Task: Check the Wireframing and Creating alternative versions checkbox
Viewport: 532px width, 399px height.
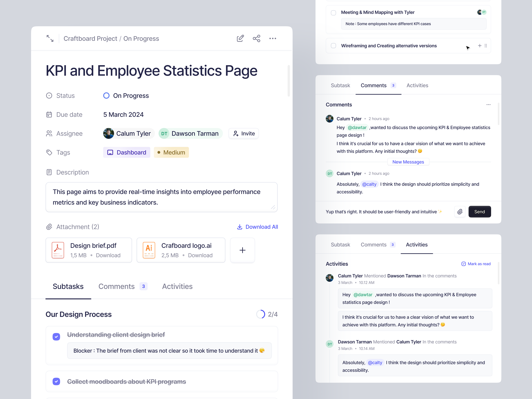Action: pyautogui.click(x=333, y=45)
